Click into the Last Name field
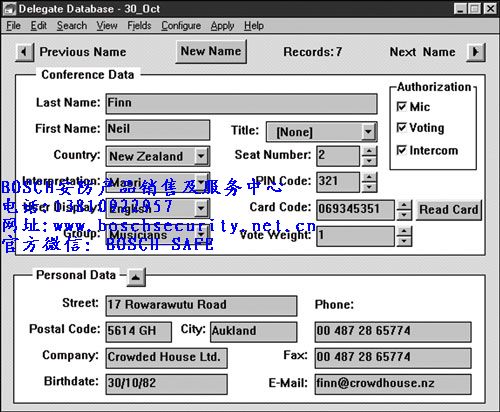This screenshot has height=412, width=500. tap(242, 103)
